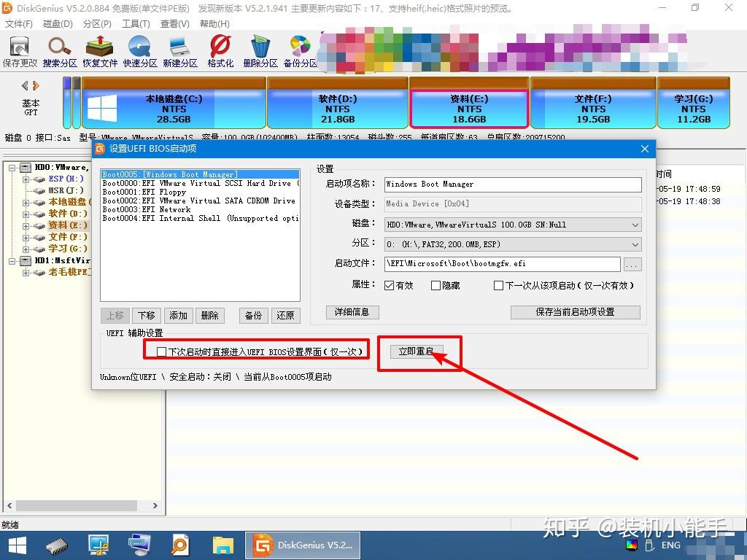
Task: Select the 保存更改 (Save Changes) toolbar icon
Action: tap(18, 51)
